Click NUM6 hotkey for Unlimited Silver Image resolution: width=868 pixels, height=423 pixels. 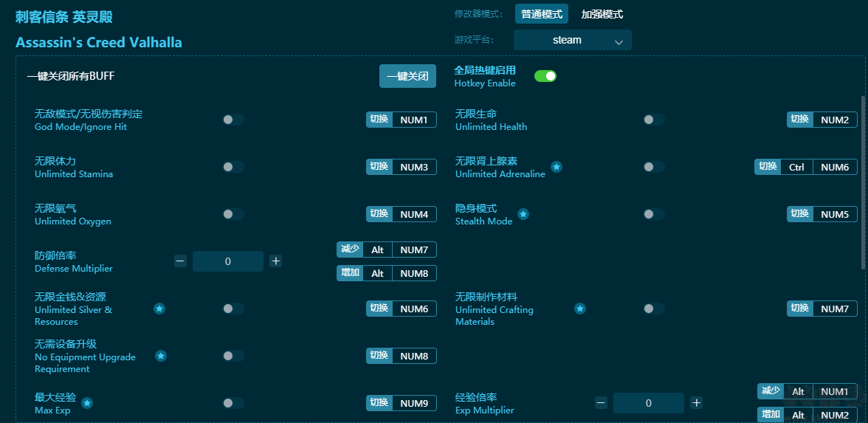pyautogui.click(x=414, y=309)
